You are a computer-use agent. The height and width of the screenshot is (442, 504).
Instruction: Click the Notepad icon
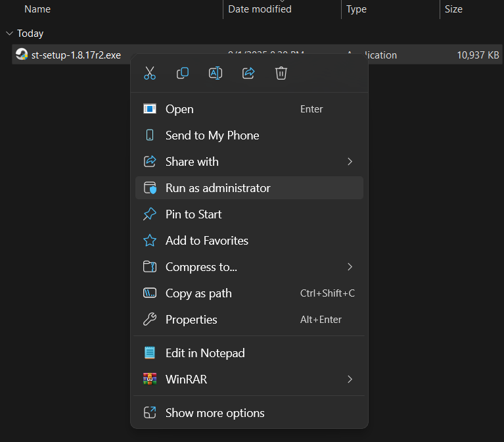[150, 353]
